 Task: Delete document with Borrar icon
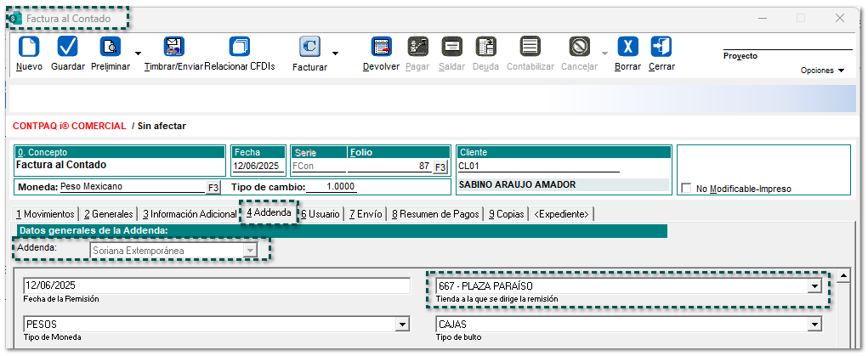627,47
